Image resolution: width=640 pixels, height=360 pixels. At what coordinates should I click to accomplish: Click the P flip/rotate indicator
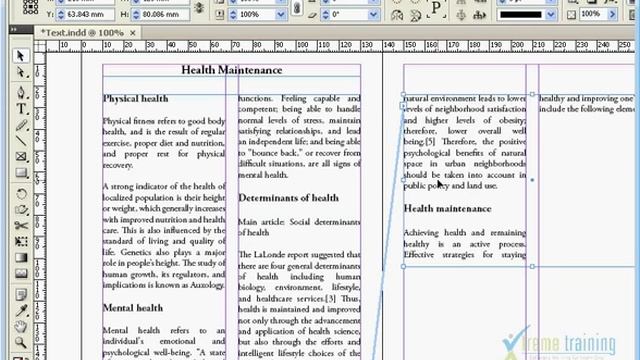click(x=436, y=9)
